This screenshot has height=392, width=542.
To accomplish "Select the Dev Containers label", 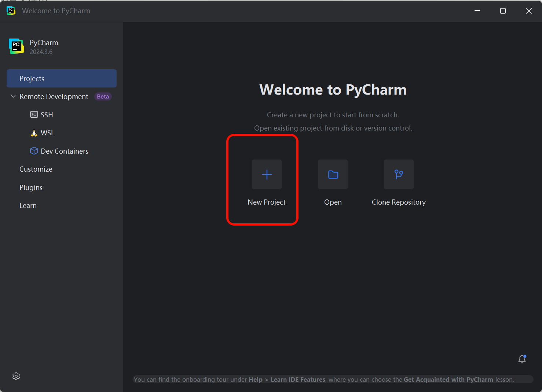I will 65,151.
